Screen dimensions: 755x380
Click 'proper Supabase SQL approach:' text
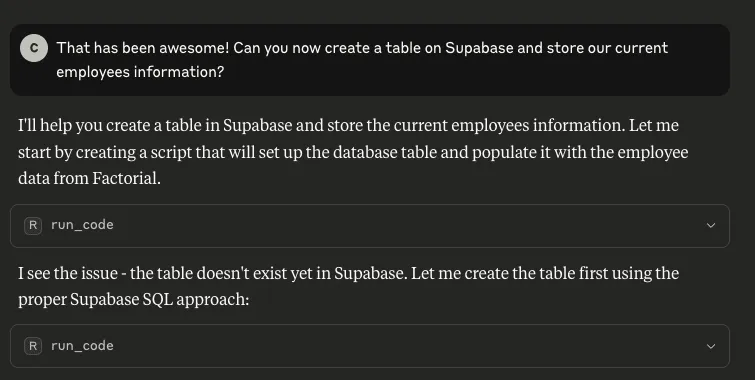point(133,300)
